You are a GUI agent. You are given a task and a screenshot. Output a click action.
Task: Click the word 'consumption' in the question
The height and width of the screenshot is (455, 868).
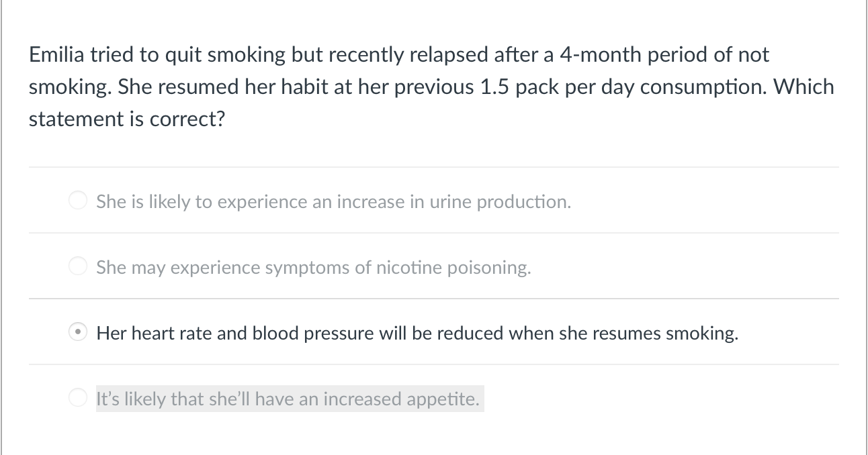click(x=703, y=87)
